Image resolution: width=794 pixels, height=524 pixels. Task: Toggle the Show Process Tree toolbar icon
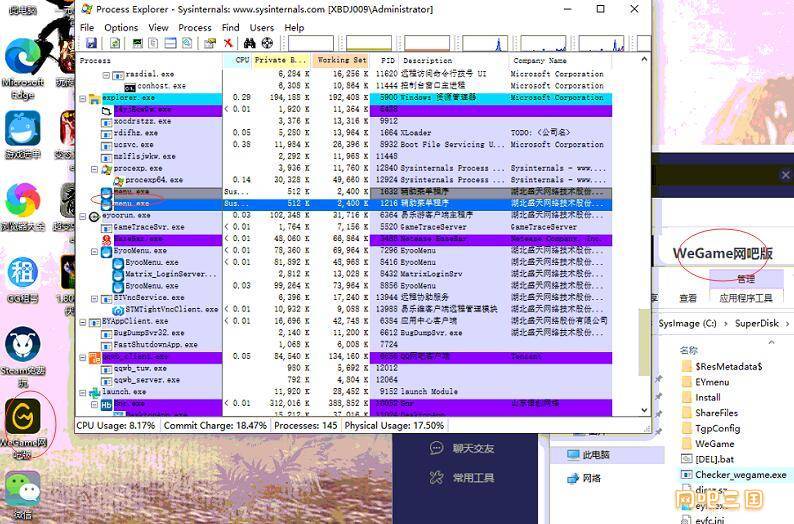coord(153,43)
